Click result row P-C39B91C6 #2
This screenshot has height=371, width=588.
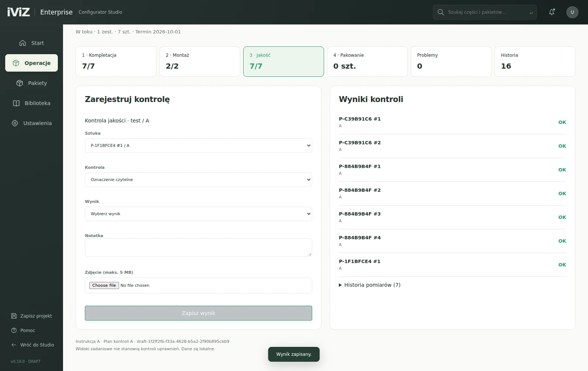pyautogui.click(x=452, y=146)
